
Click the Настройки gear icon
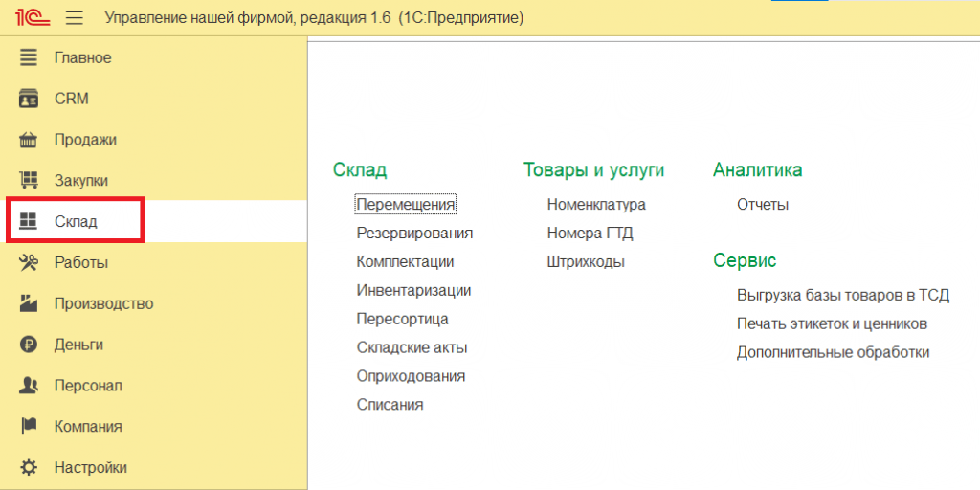[29, 467]
